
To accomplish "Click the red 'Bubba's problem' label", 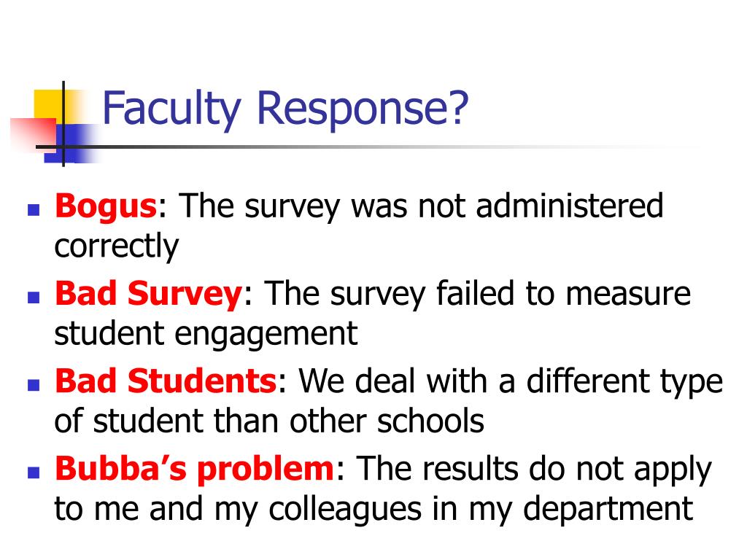I will pyautogui.click(x=194, y=470).
